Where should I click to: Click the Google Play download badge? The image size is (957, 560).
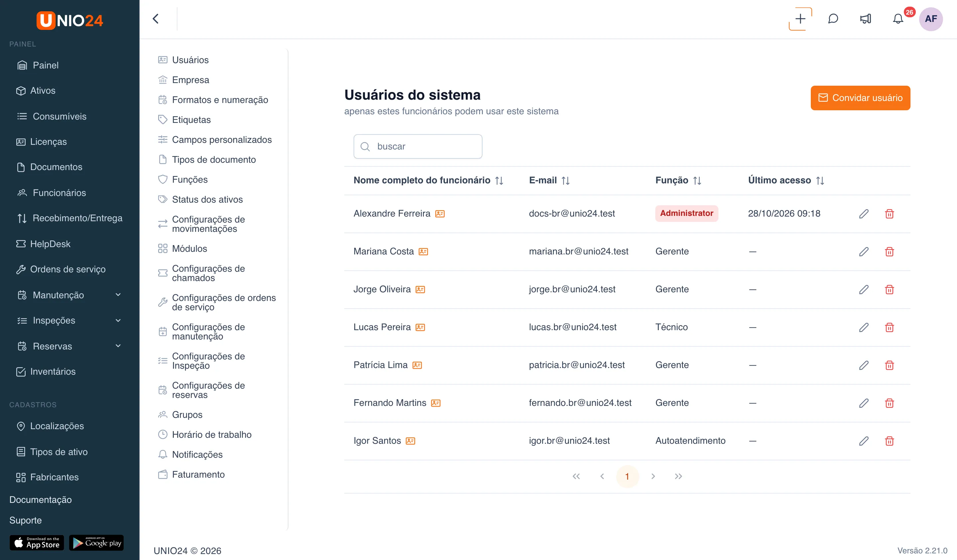tap(96, 543)
